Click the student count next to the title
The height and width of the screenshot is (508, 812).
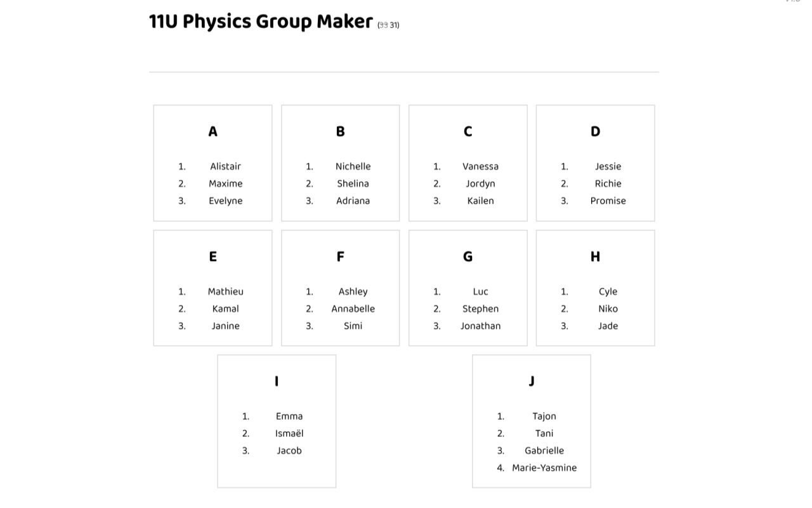(x=388, y=25)
